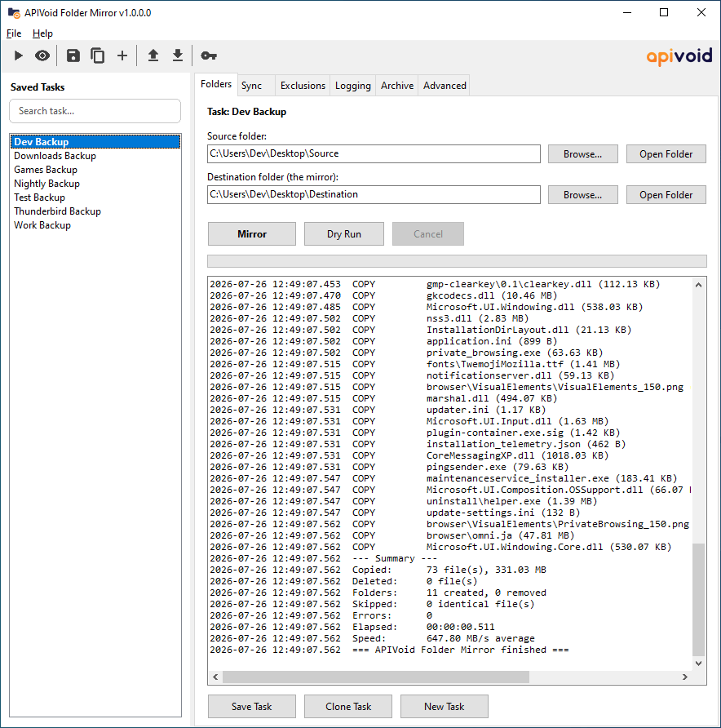Open the destination folder
This screenshot has width=721, height=728.
(666, 195)
